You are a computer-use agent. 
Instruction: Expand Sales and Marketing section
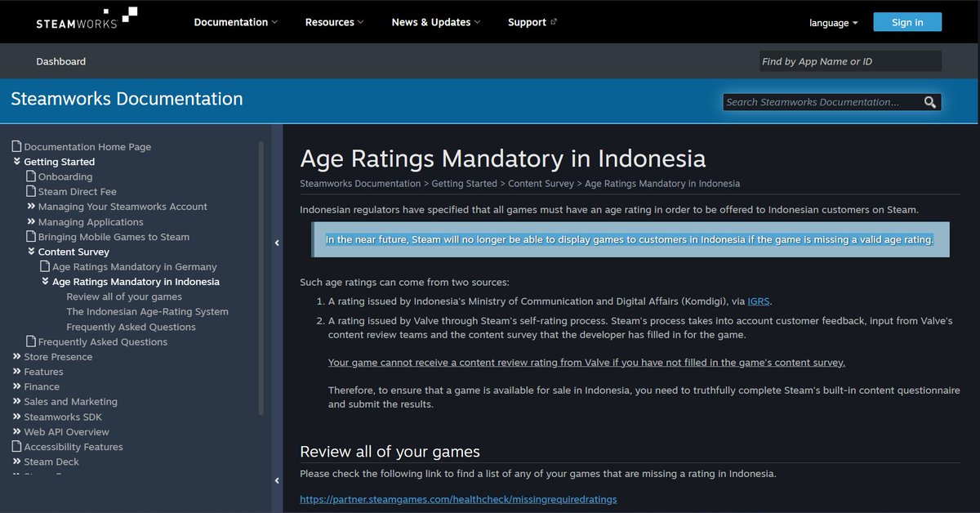(x=16, y=402)
